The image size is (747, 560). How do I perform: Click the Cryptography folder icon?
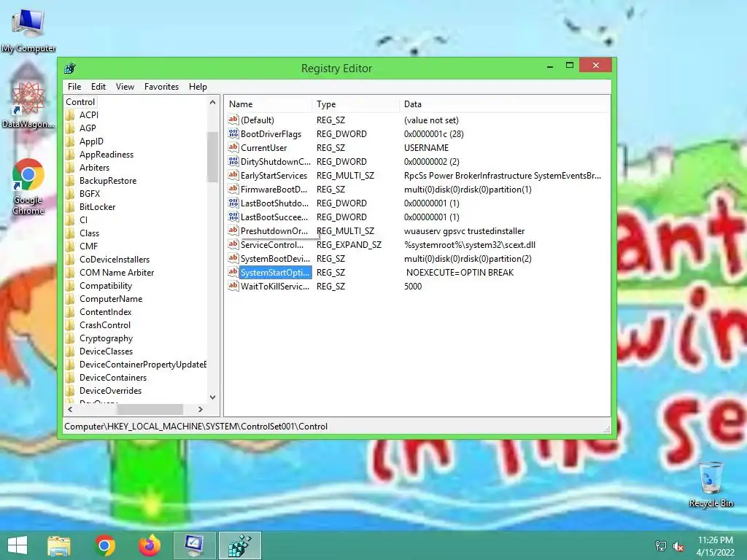click(x=71, y=338)
